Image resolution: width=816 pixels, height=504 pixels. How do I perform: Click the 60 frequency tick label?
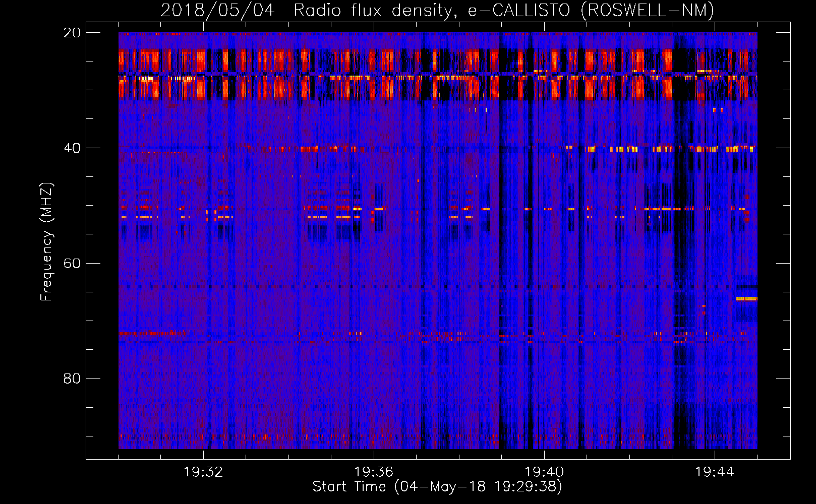[72, 263]
